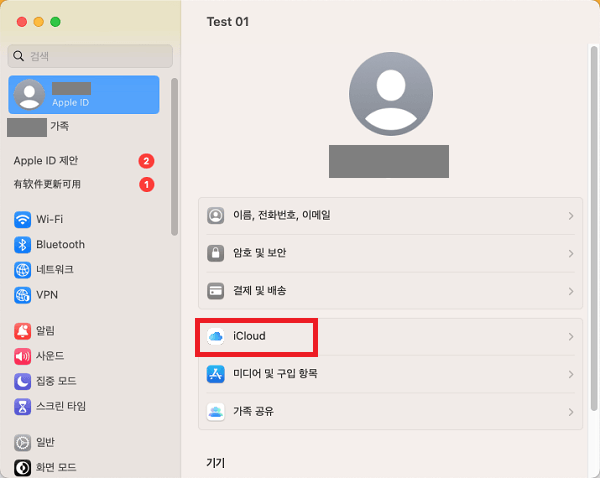Screen dimensions: 600x478
Task: Select the Bluetooth icon in sidebar
Action: [x=23, y=245]
